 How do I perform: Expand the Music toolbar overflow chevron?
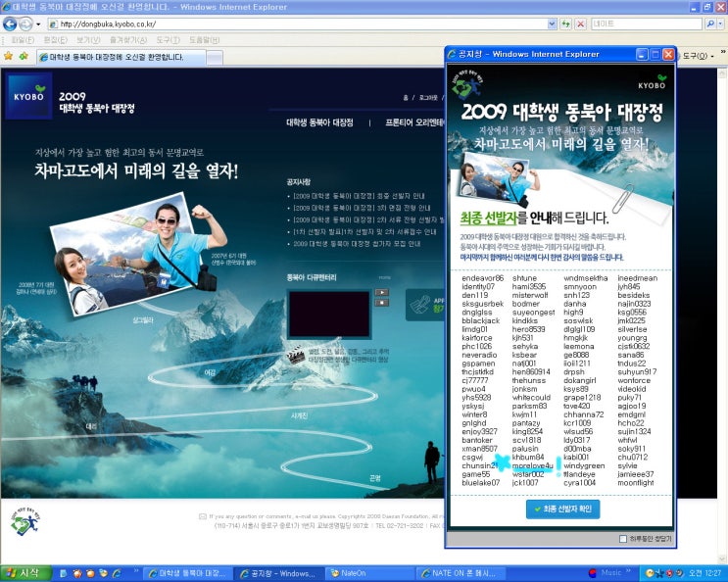click(628, 570)
